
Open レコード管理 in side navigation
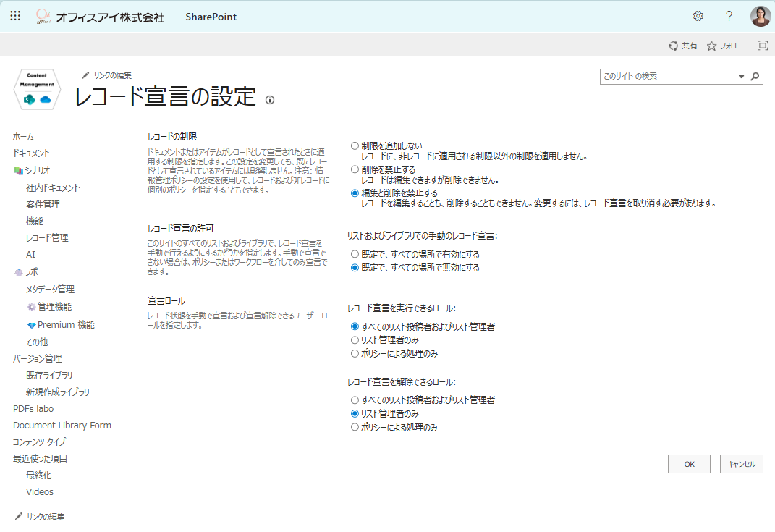[47, 238]
